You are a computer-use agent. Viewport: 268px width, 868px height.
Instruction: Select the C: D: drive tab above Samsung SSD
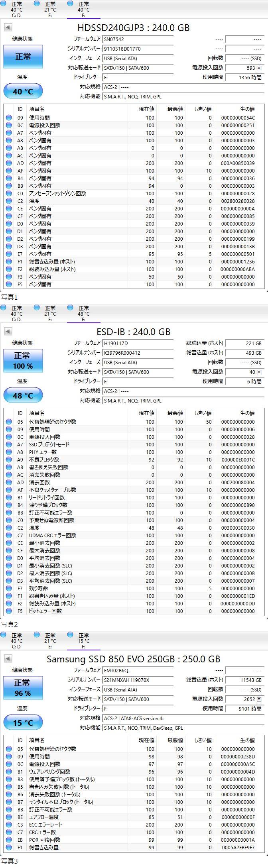coord(17,641)
